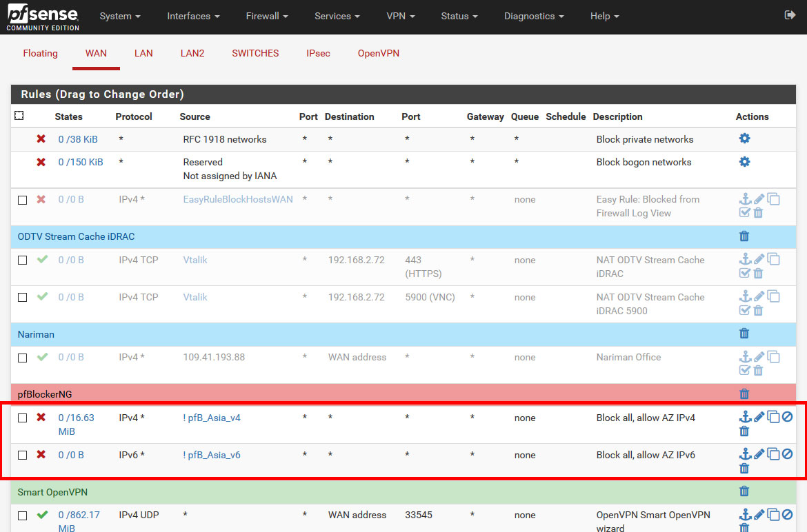Enable the 5900 VNC NAT ODTV rule
807x532 pixels.
[x=744, y=310]
